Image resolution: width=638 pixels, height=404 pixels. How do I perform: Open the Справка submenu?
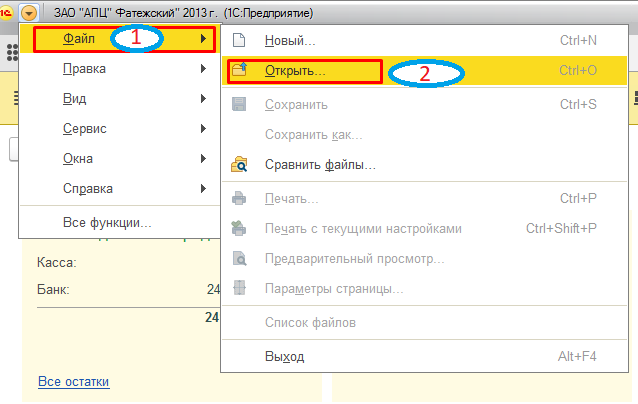click(x=120, y=189)
